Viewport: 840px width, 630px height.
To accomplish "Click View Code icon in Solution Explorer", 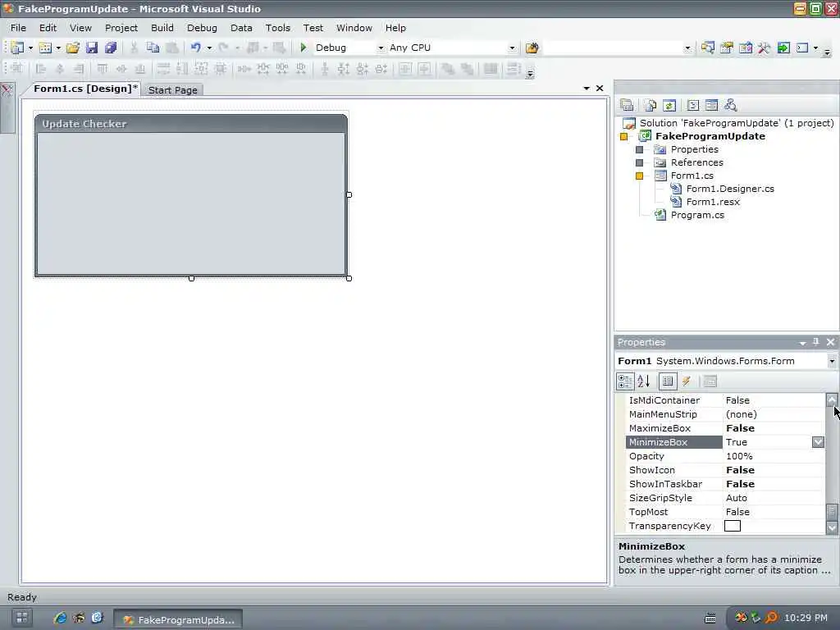I will (x=692, y=105).
